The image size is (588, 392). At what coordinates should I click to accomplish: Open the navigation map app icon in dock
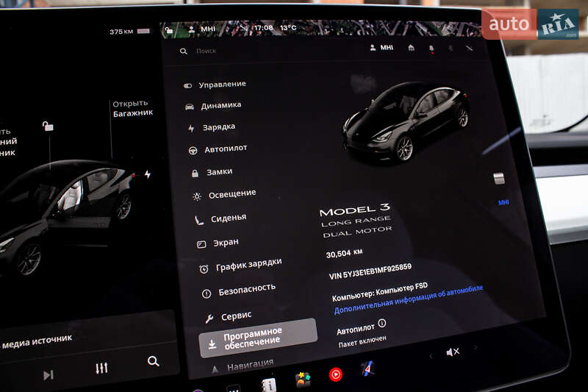pos(368,368)
